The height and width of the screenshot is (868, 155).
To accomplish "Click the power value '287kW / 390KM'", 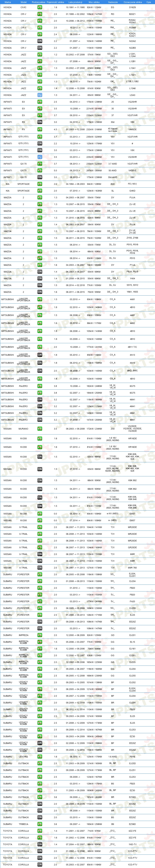I will click(94, 171).
